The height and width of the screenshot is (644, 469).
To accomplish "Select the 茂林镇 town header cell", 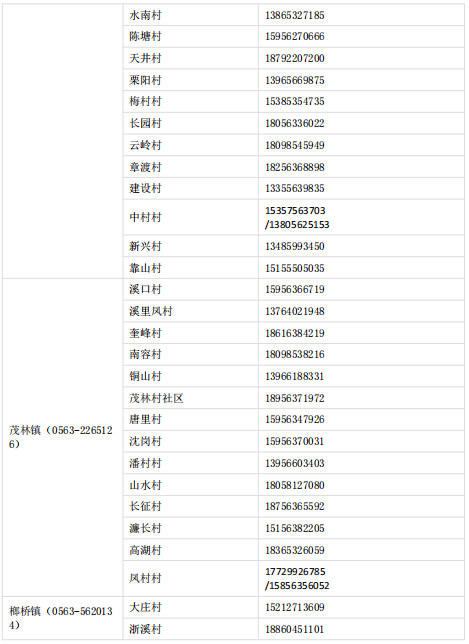I will (63, 437).
